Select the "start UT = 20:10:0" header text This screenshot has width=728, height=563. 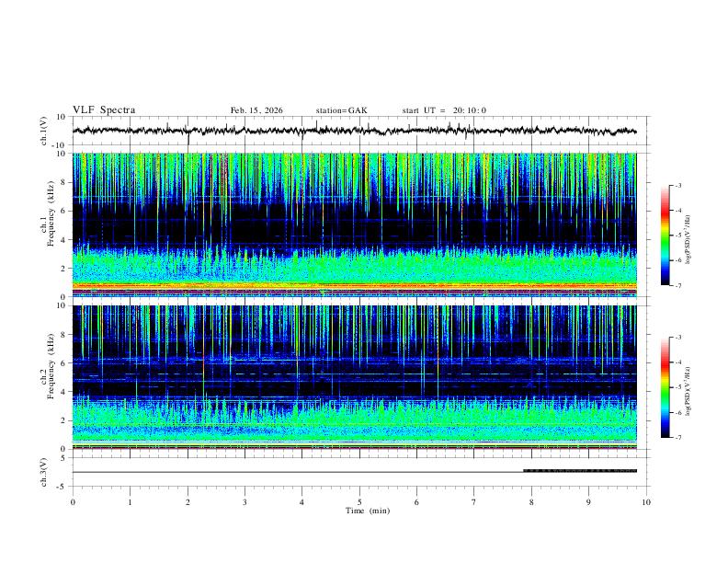(444, 110)
